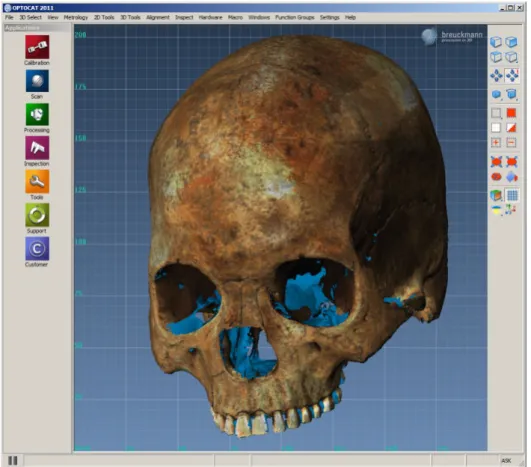
Task: Open the solid blue object icon dropdown
Action: tap(496, 94)
